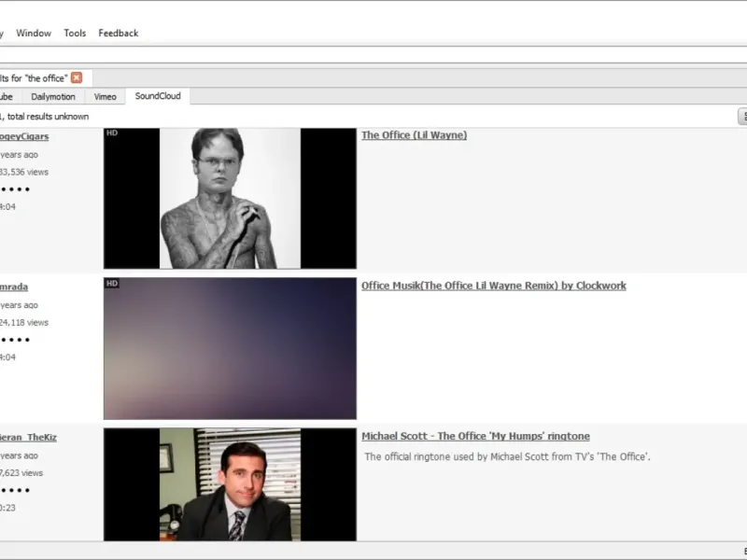747x560 pixels.
Task: Click rating dots of The Office (Lil Wayne)
Action: [15, 189]
